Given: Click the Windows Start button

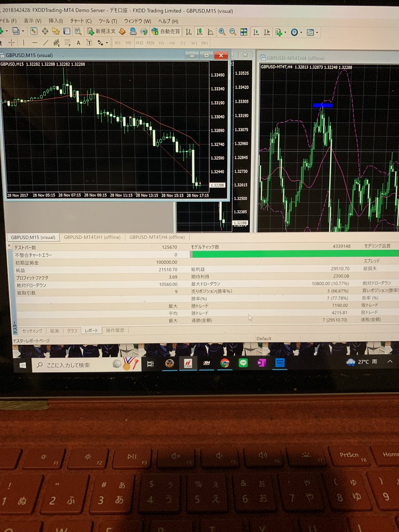Looking at the screenshot, I should 22,365.
